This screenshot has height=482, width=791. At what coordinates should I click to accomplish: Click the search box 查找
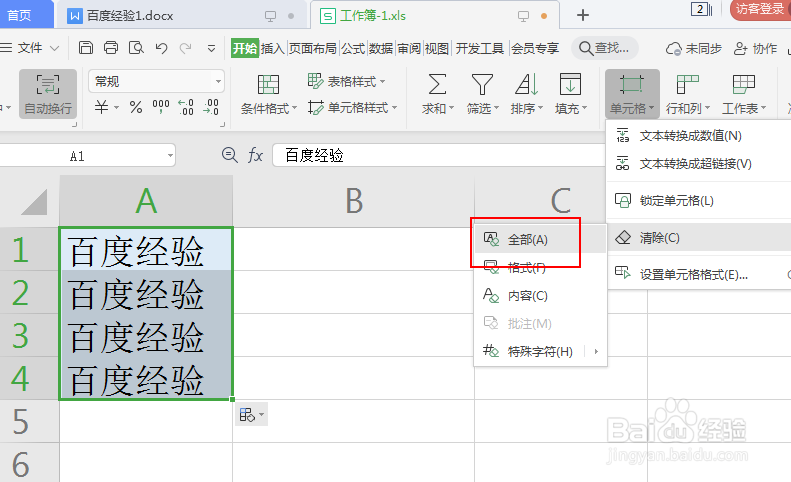click(605, 48)
